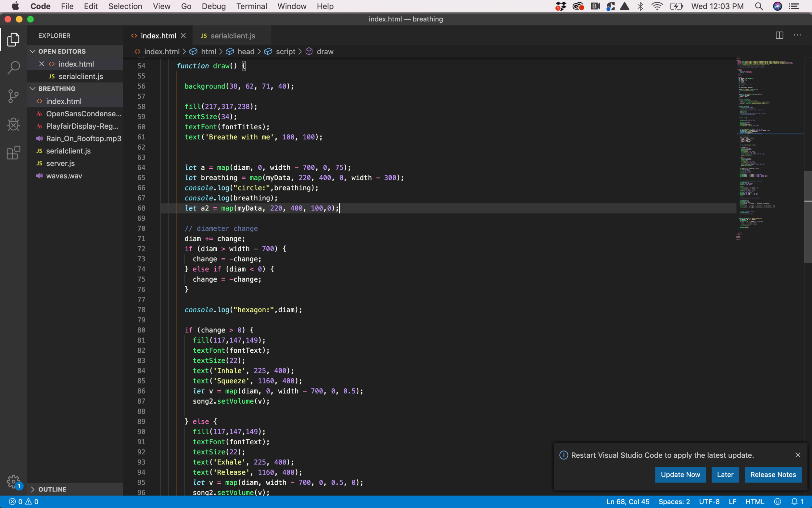Expand the BREATHING project folder
Viewport: 812px width, 508px height.
pos(33,88)
